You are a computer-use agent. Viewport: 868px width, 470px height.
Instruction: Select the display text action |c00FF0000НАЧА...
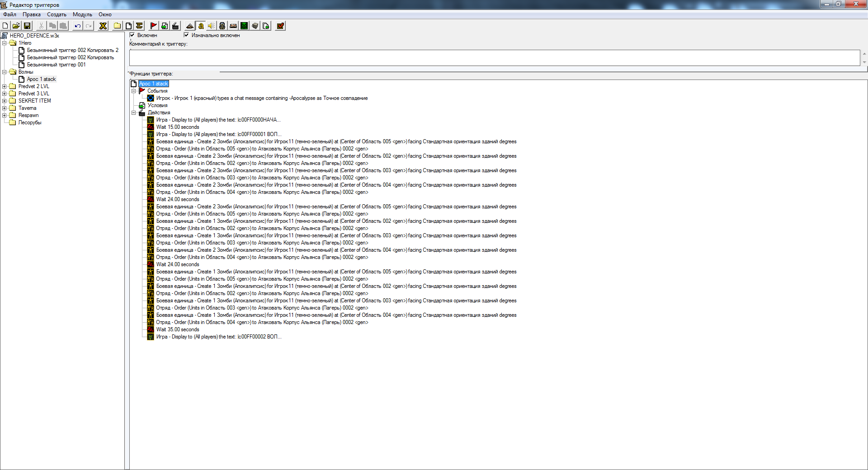click(218, 120)
